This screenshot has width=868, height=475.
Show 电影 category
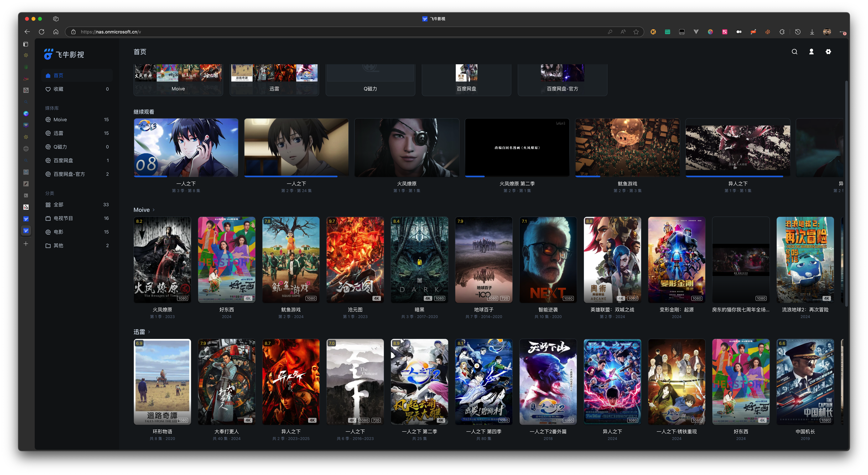point(77,232)
